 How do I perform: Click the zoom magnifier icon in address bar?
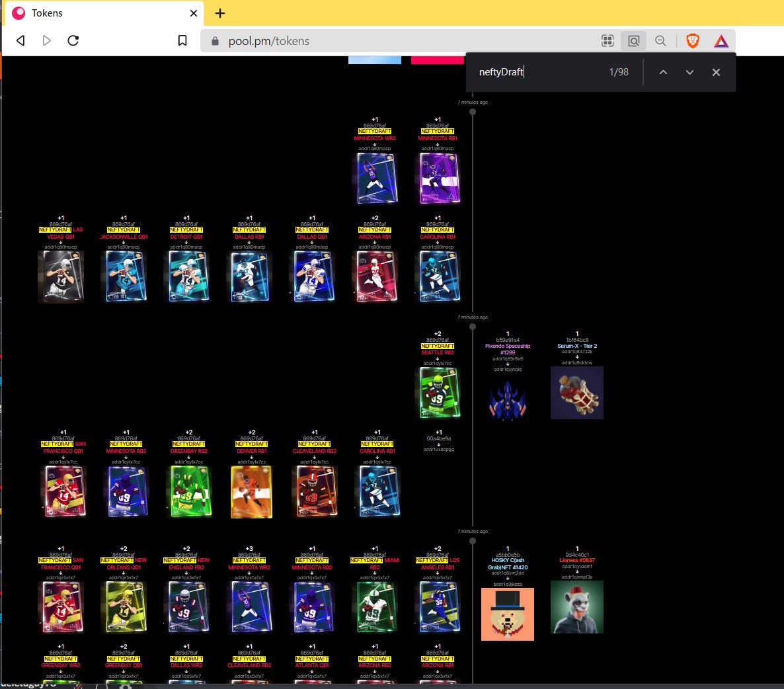click(660, 41)
